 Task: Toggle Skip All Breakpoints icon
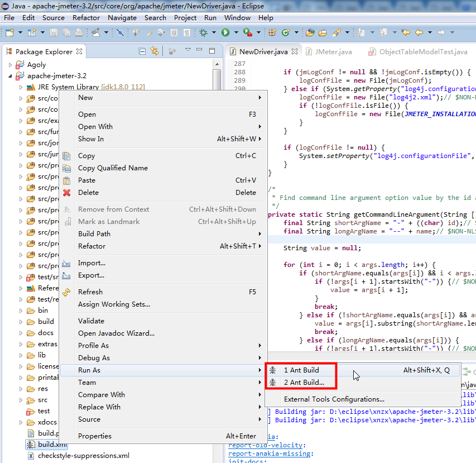120,32
